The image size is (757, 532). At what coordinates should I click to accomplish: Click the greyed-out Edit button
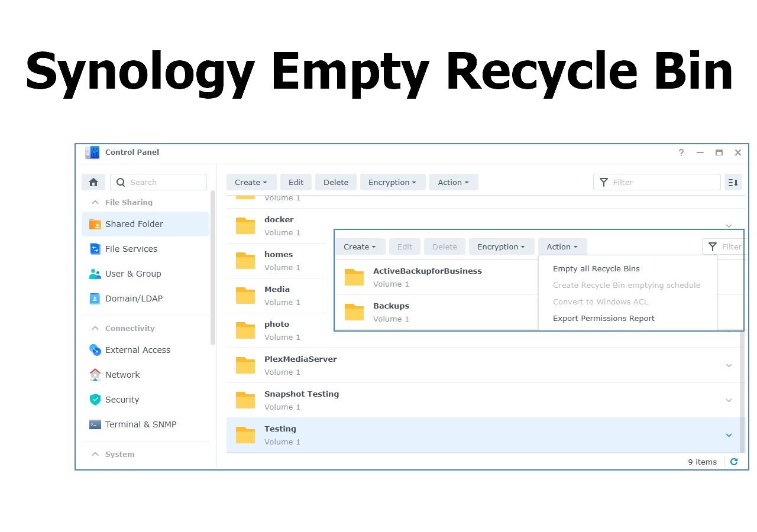pos(405,247)
